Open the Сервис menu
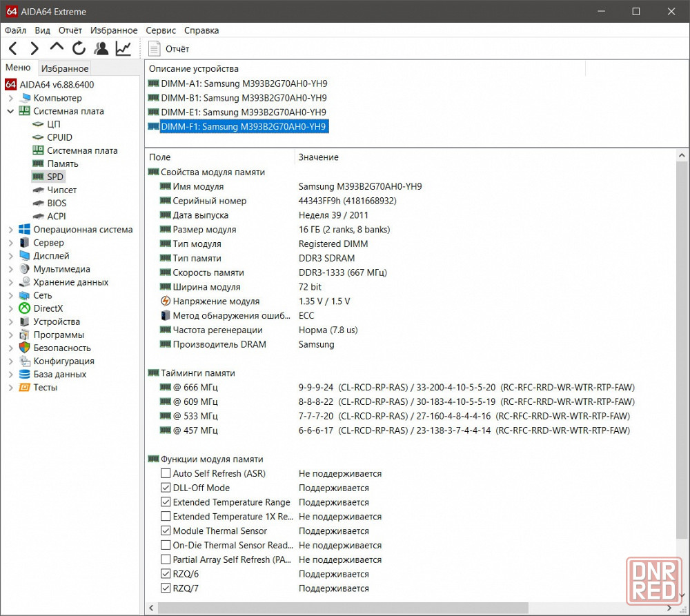The width and height of the screenshot is (690, 616). click(161, 30)
